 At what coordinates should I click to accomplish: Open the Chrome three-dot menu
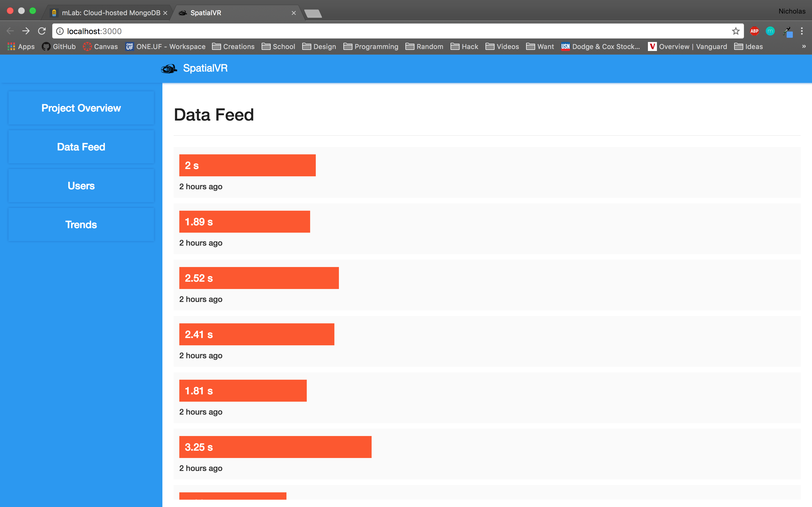point(802,31)
